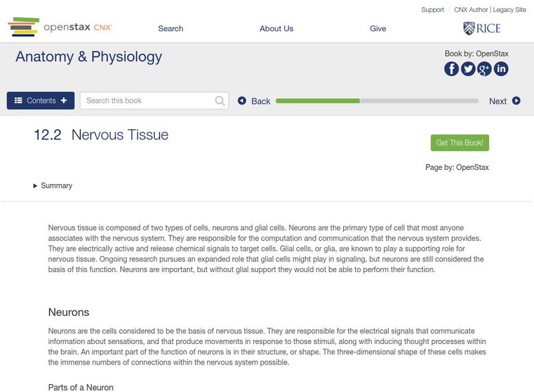Click the Back arrow icon
The height and width of the screenshot is (392, 534).
click(242, 101)
